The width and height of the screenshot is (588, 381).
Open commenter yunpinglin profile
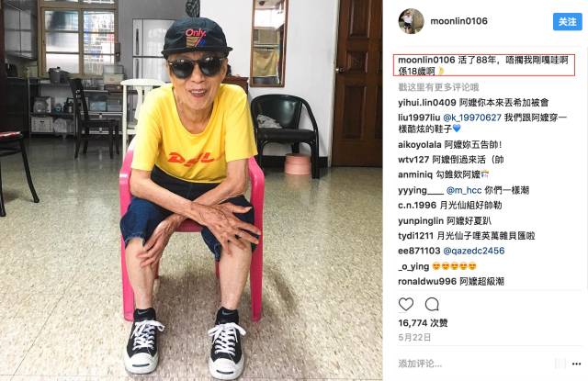[x=421, y=220]
